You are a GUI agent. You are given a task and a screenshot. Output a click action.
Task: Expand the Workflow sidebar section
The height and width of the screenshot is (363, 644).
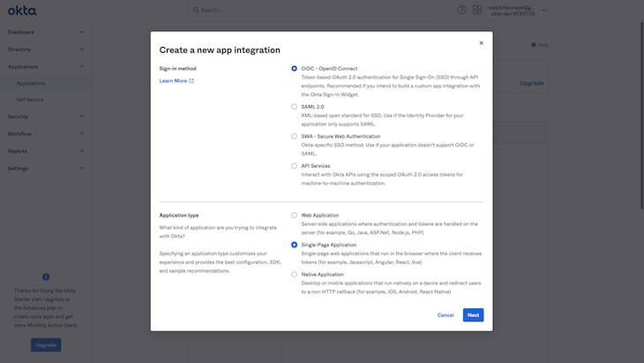[x=82, y=133]
